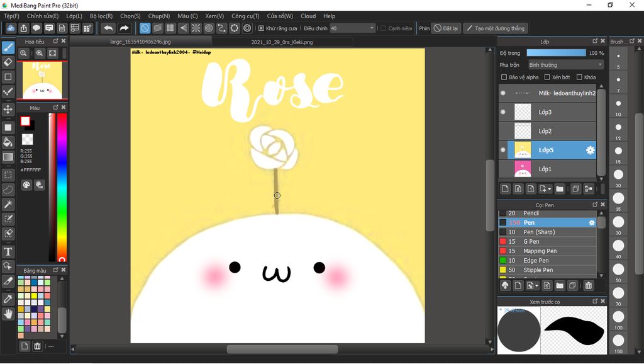Close the Hoa tiêu navigator panel

tap(64, 41)
